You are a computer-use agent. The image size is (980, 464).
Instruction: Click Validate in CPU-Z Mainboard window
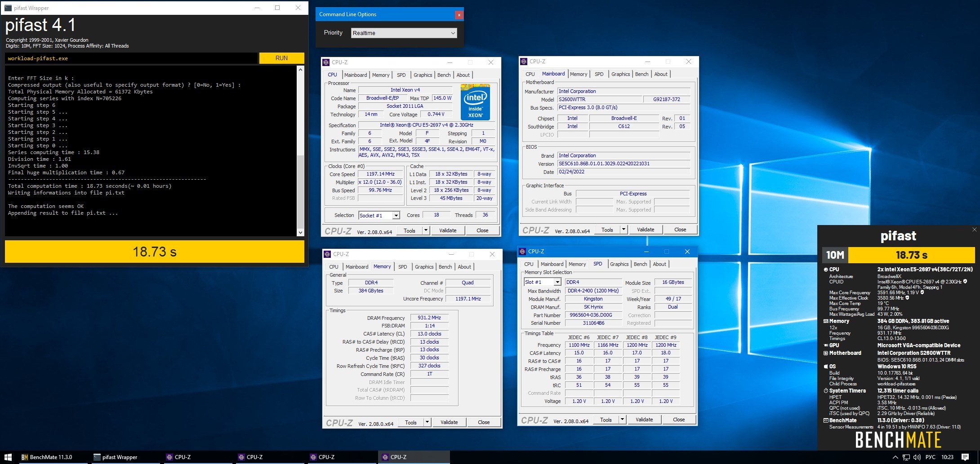pyautogui.click(x=646, y=230)
